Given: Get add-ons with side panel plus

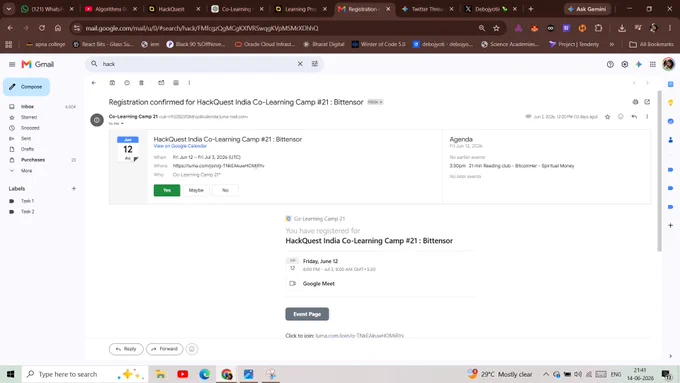Looking at the screenshot, I should (670, 226).
